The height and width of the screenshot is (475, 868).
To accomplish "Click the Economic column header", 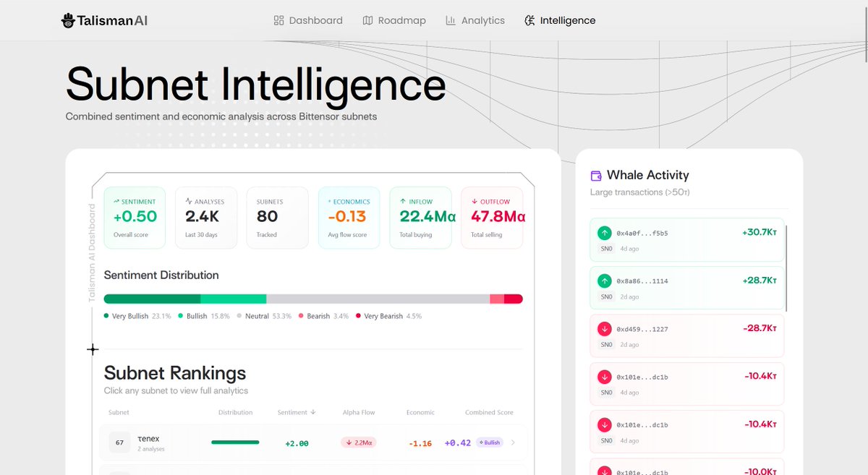I will (x=420, y=412).
